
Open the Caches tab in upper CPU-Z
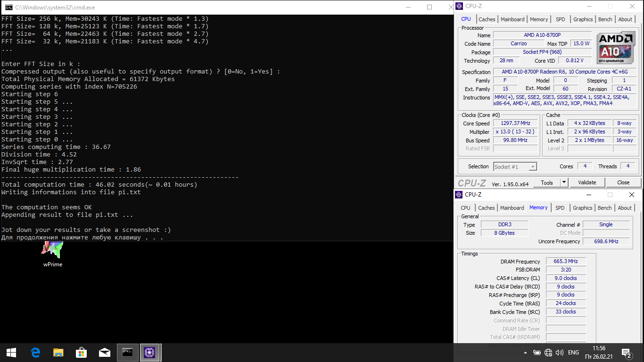487,19
